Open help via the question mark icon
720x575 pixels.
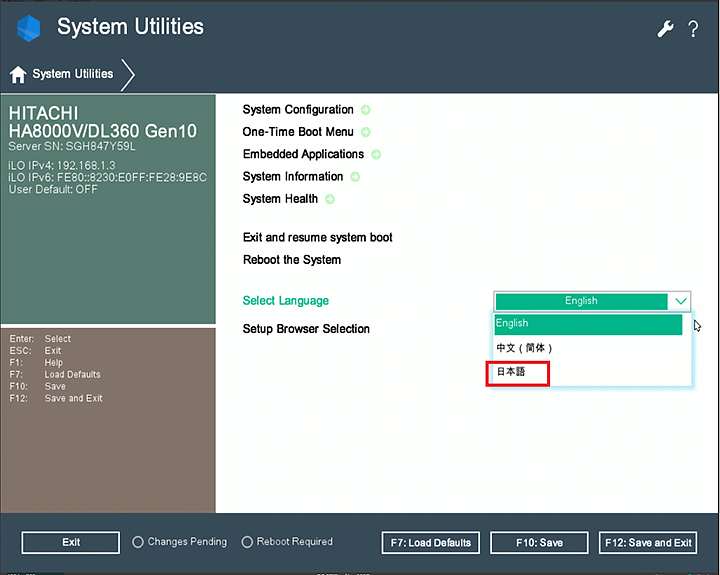pos(693,29)
